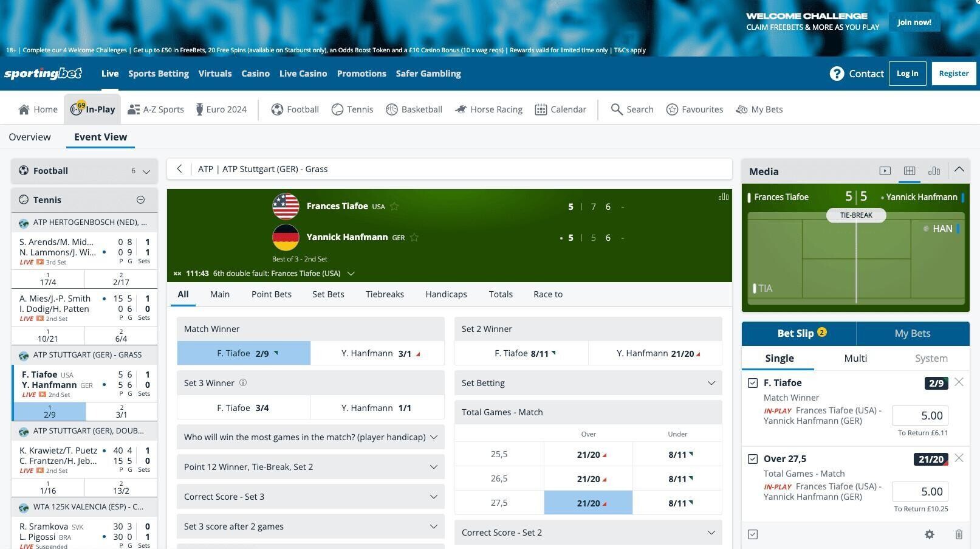Open the In-Play section with 69 badge
980x549 pixels.
click(92, 109)
